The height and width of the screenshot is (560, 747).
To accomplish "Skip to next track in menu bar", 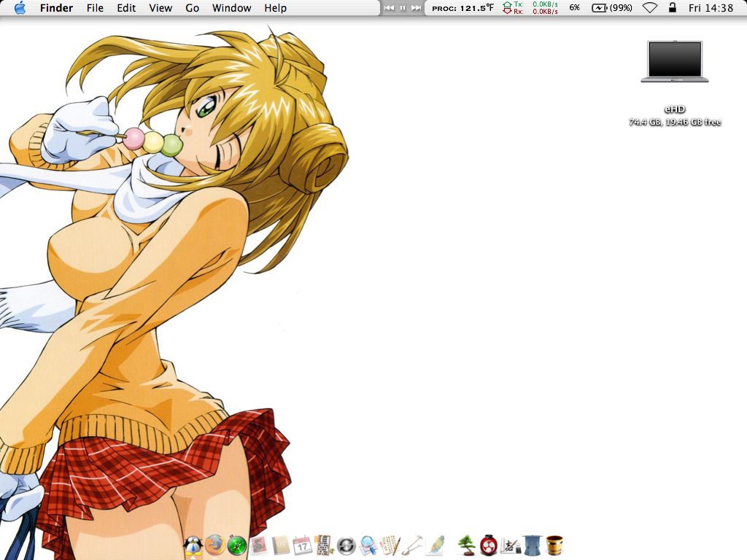I will point(416,7).
